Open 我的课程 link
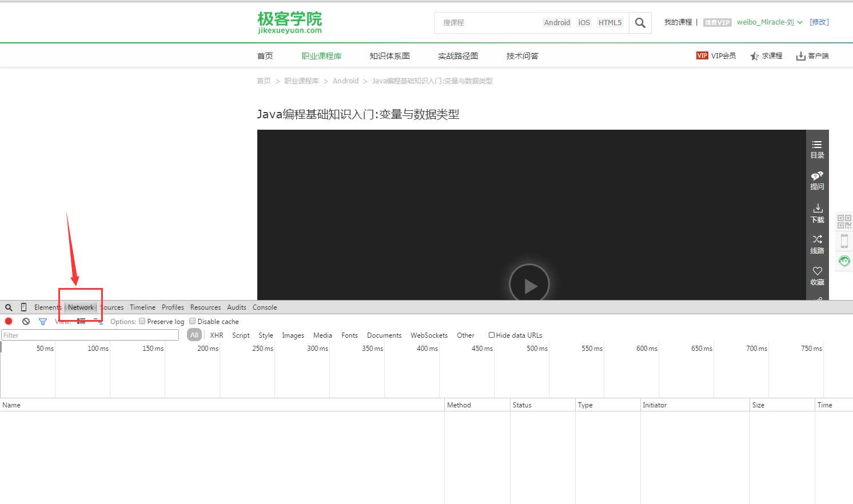 (x=678, y=22)
